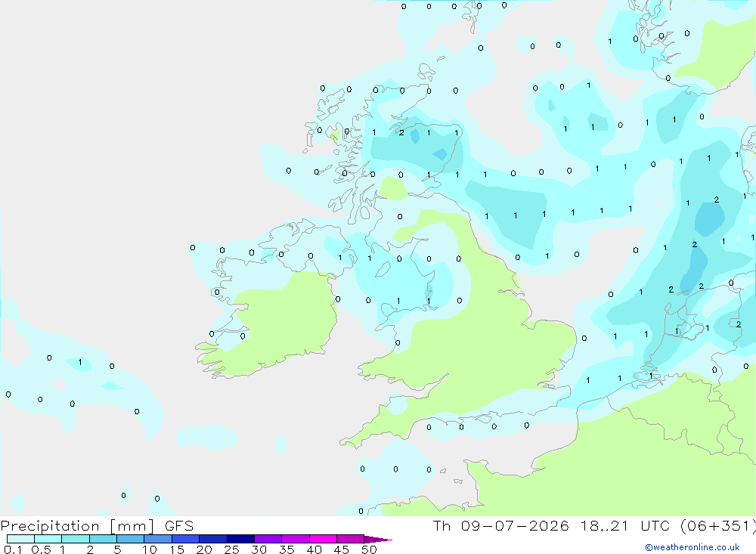Click the legend value '5'
756x554 pixels.
click(x=117, y=549)
